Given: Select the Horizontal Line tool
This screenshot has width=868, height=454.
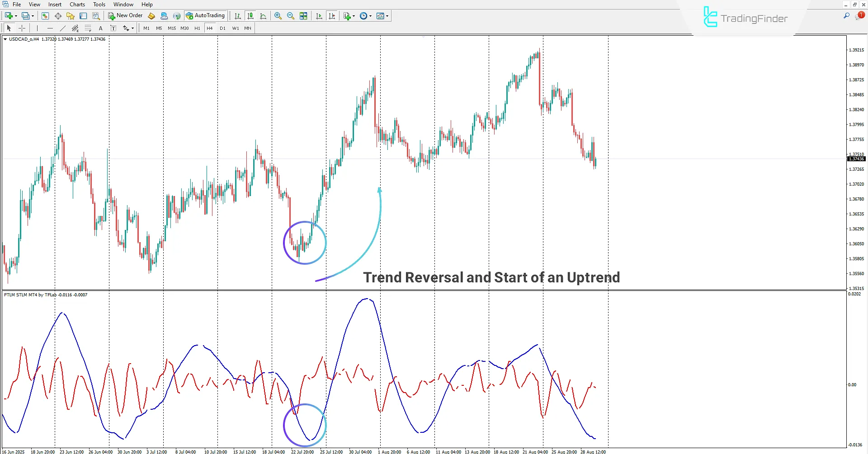Looking at the screenshot, I should click(50, 28).
